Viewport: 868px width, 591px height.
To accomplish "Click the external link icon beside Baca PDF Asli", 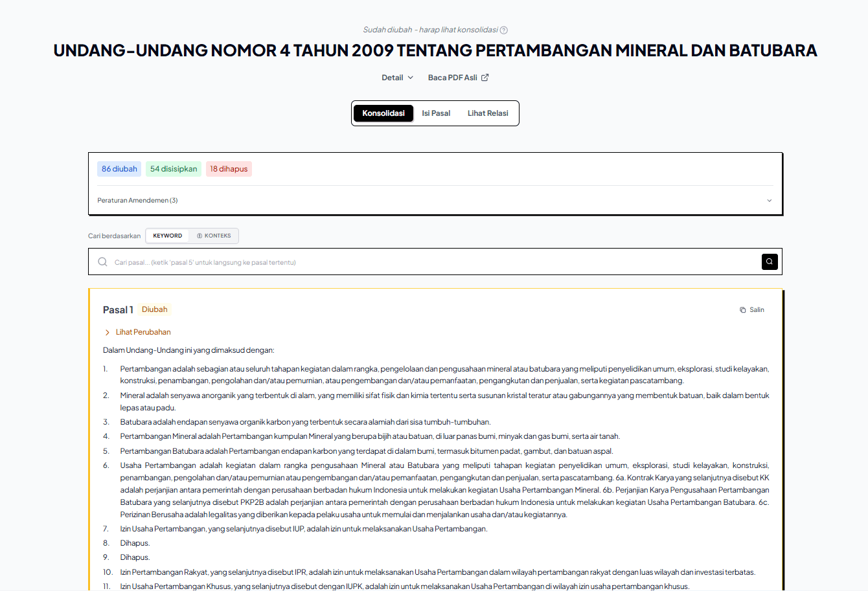I will [483, 76].
